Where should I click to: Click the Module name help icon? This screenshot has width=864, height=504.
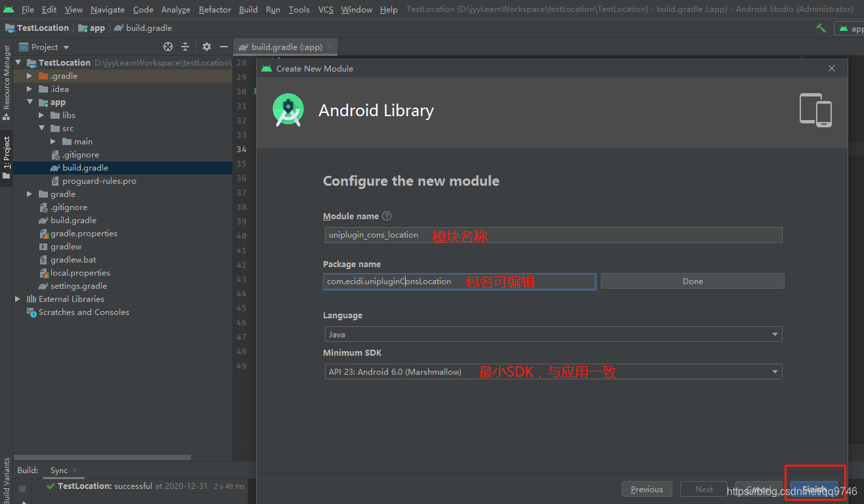387,216
